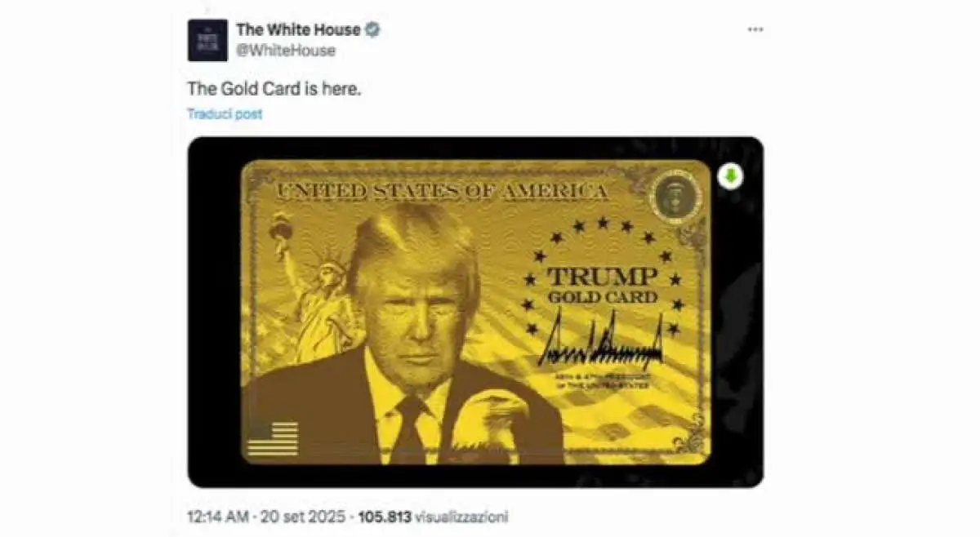Click the TRUMP GOLD CARD title text

click(x=602, y=286)
